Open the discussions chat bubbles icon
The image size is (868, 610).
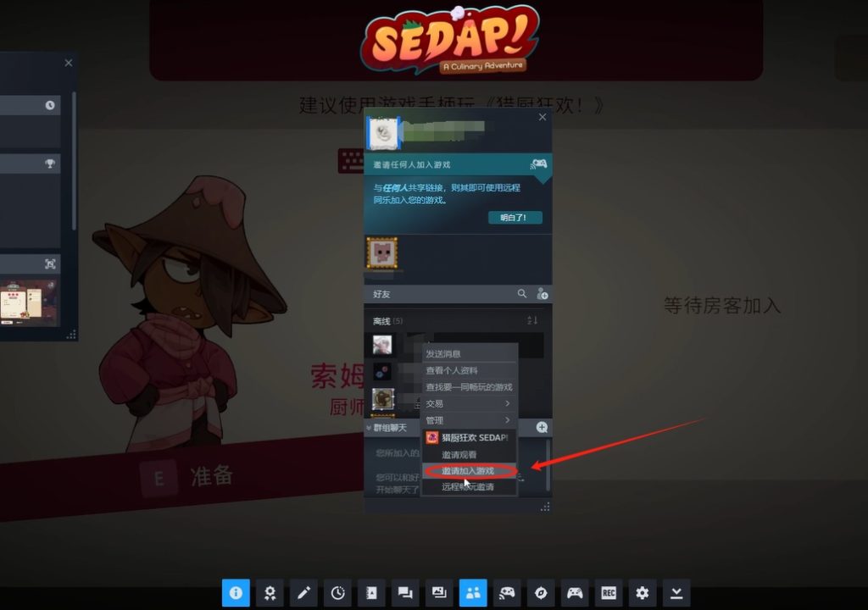coord(405,593)
